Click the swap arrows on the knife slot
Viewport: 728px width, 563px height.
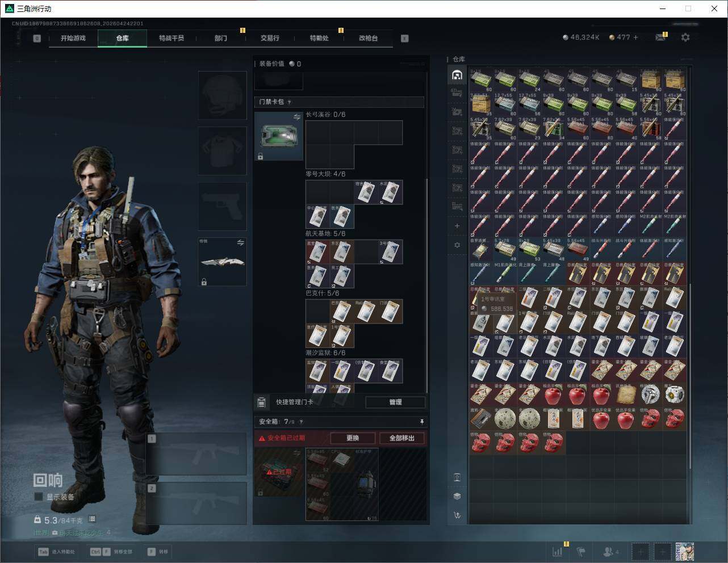pos(240,243)
